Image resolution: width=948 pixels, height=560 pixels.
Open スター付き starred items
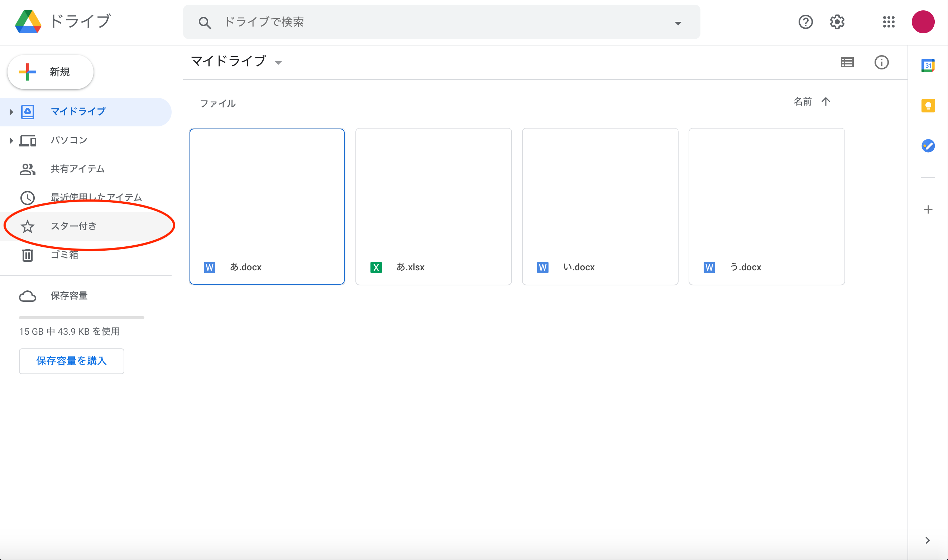[x=86, y=226]
